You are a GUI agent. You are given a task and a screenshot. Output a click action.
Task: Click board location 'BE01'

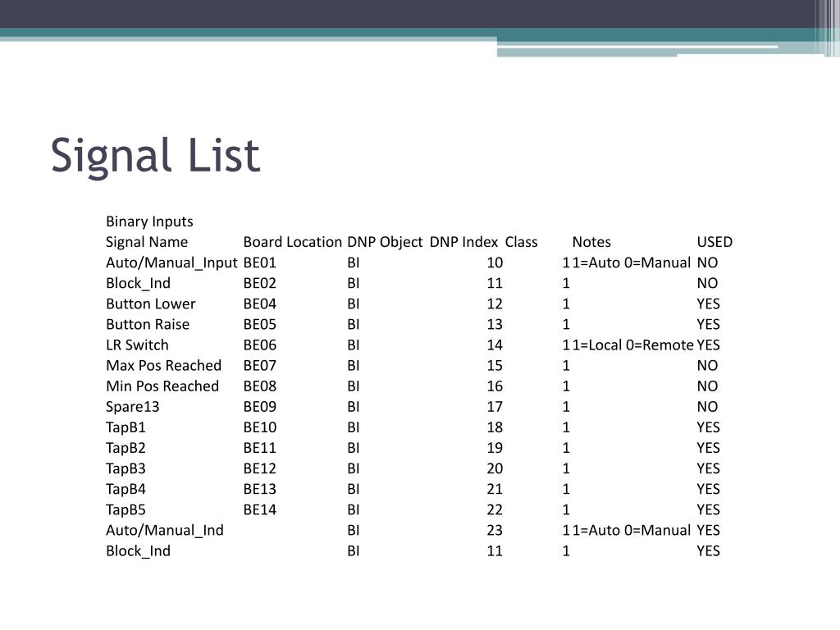tap(260, 263)
